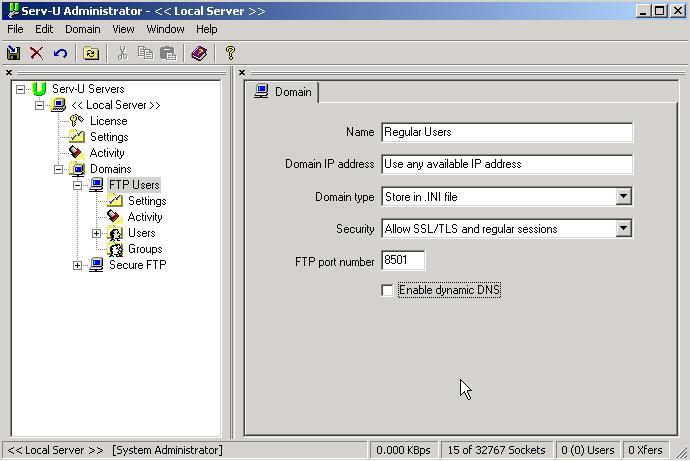Close the Serv-U Administrator window
The height and width of the screenshot is (461, 690).
[x=678, y=11]
